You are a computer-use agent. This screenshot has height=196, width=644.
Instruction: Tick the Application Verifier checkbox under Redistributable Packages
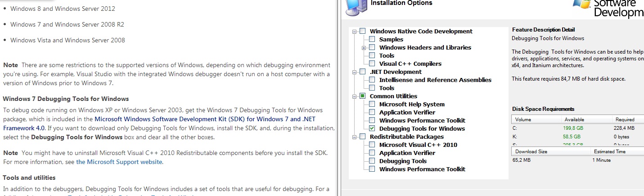372,153
